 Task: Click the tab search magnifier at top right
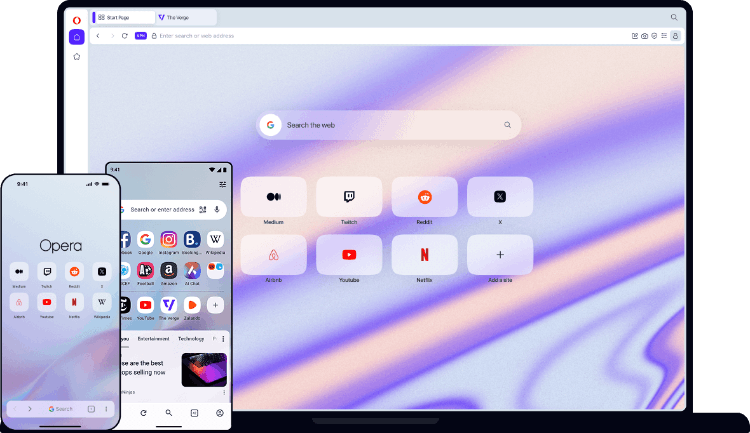tap(674, 17)
